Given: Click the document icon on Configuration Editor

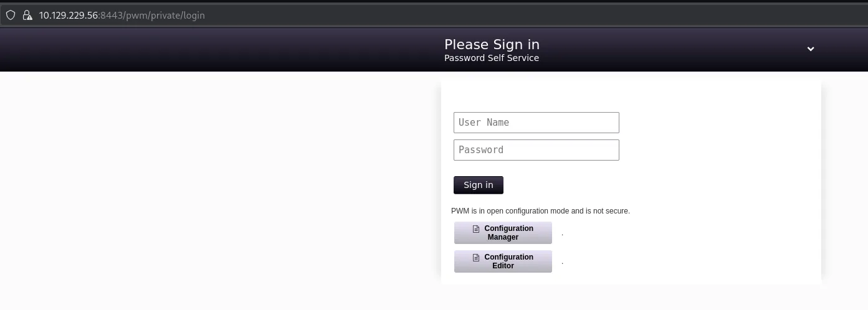Looking at the screenshot, I should [477, 257].
